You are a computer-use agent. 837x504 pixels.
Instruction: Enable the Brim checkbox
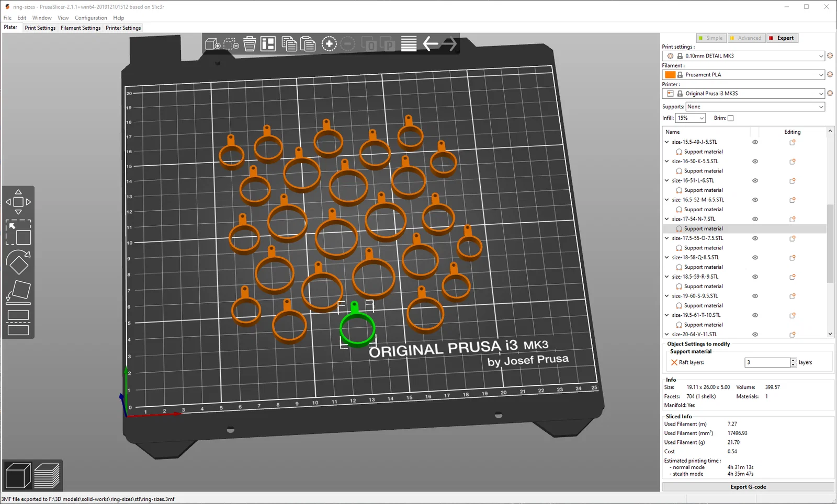pos(731,118)
